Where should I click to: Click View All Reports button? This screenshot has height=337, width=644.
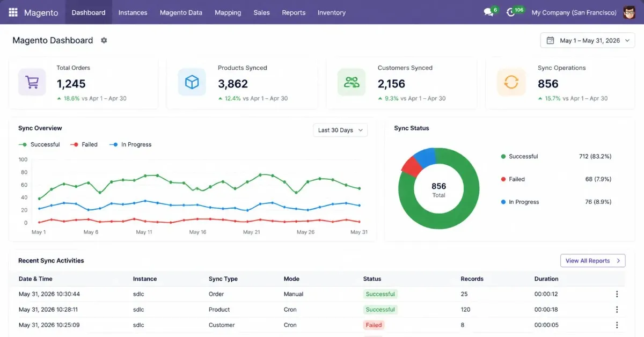(593, 261)
